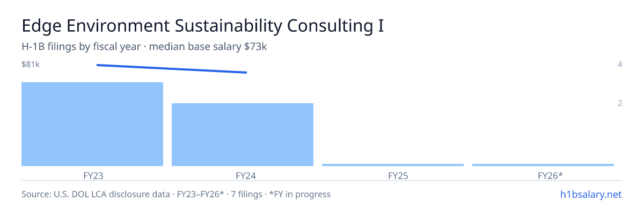
Task: Select the FY23 axis label
Action: click(x=93, y=175)
